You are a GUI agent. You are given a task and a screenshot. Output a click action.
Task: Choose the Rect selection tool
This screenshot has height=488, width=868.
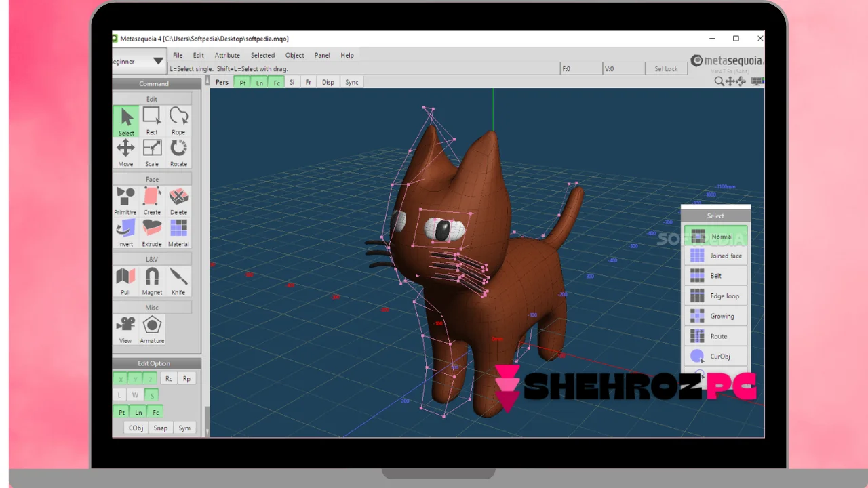click(152, 121)
